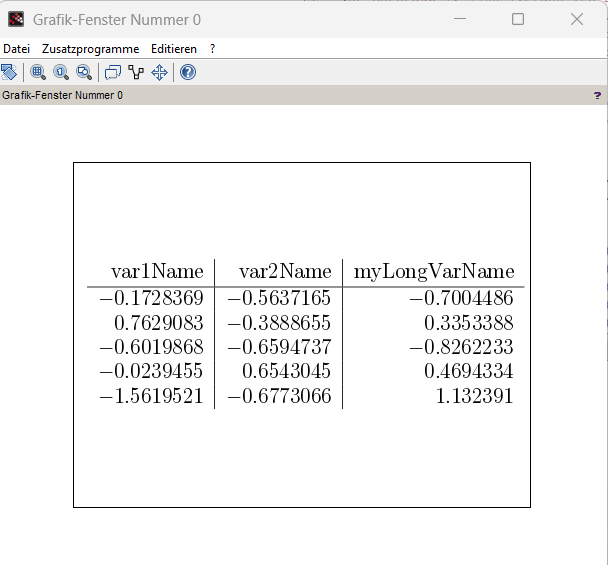Screen dimensions: 608x565
Task: Close the Grafik-Fenster Nummer 0 window
Action: [577, 19]
